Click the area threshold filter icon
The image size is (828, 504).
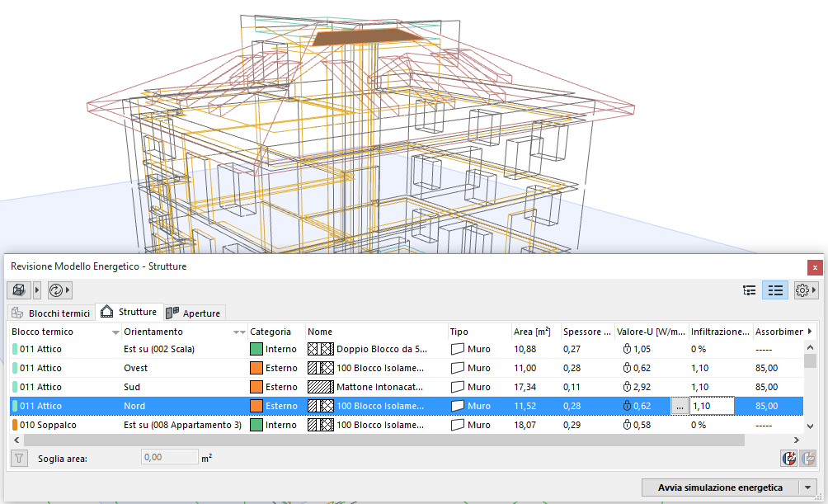(x=18, y=458)
